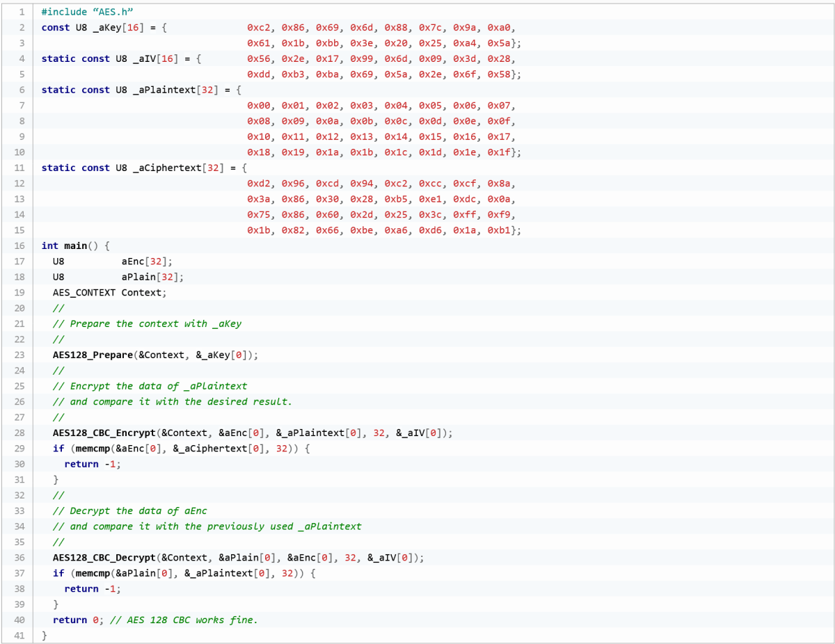Click the hex value 0xff in the ciphertext
The height and width of the screenshot is (644, 835).
[x=465, y=215]
